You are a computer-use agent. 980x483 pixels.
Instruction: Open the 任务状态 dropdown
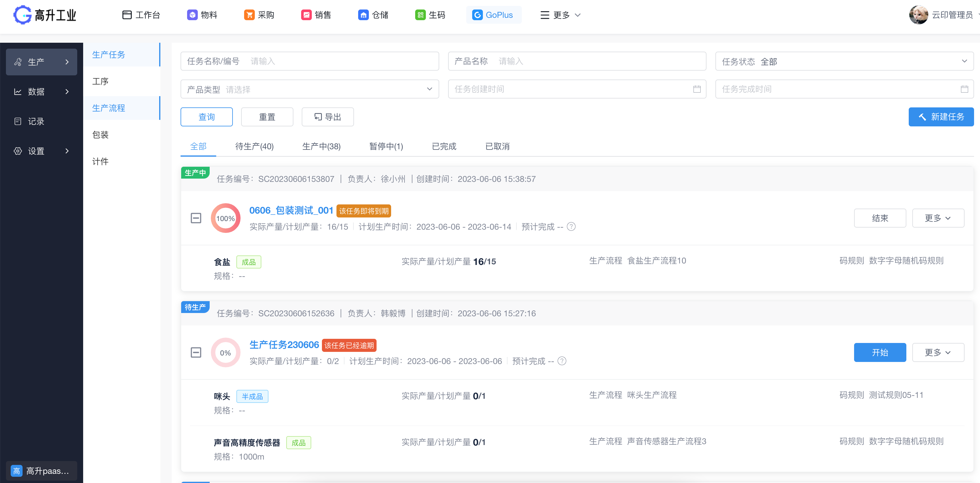pyautogui.click(x=844, y=61)
